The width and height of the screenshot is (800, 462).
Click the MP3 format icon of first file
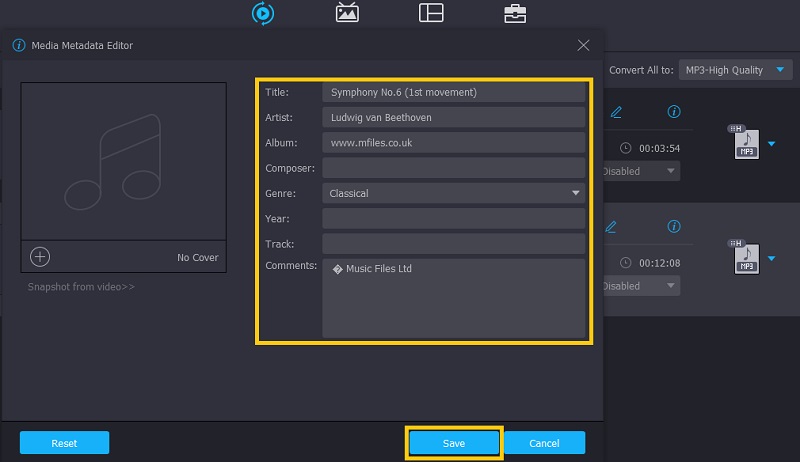pyautogui.click(x=746, y=144)
